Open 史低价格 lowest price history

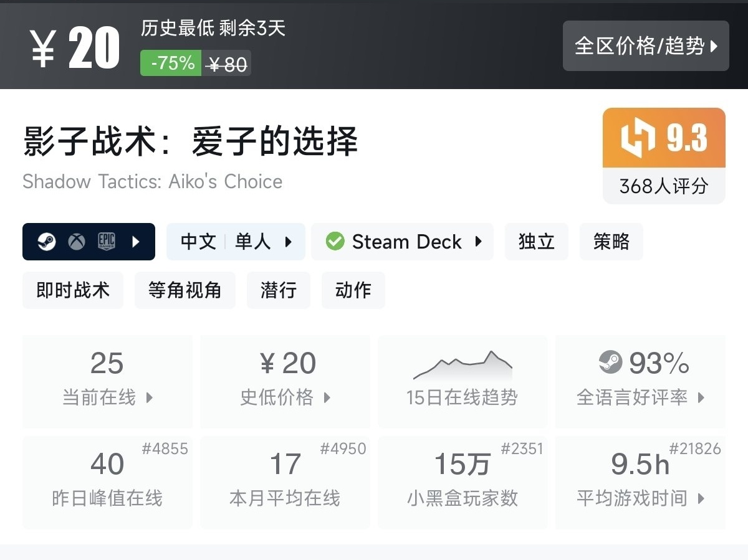285,381
